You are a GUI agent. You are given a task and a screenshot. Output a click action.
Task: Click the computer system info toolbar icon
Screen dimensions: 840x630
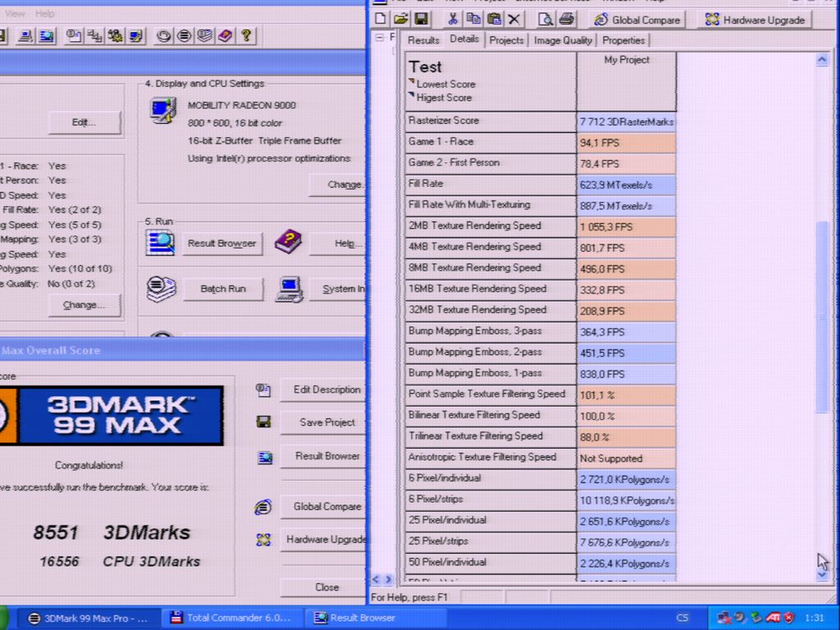click(25, 36)
